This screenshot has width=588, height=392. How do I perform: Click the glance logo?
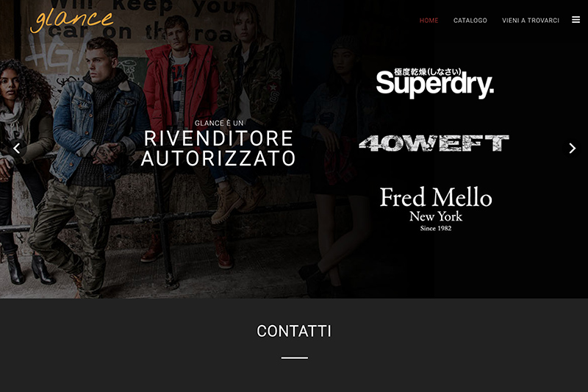[x=71, y=21]
